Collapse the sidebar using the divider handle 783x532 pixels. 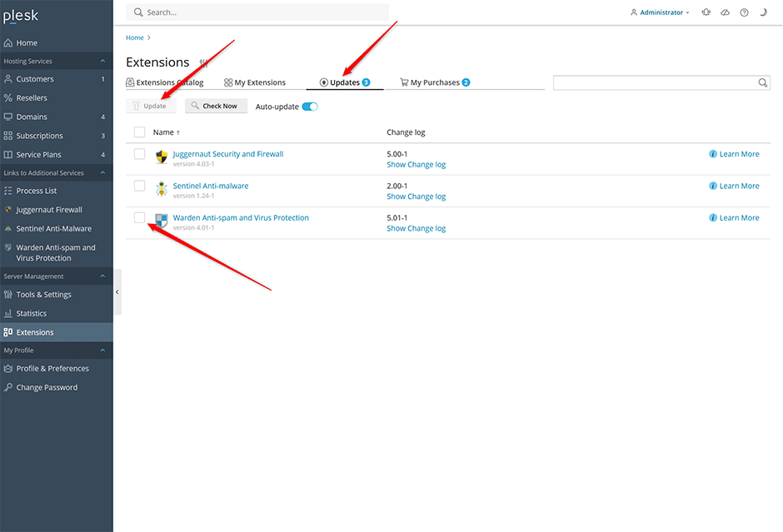point(117,292)
